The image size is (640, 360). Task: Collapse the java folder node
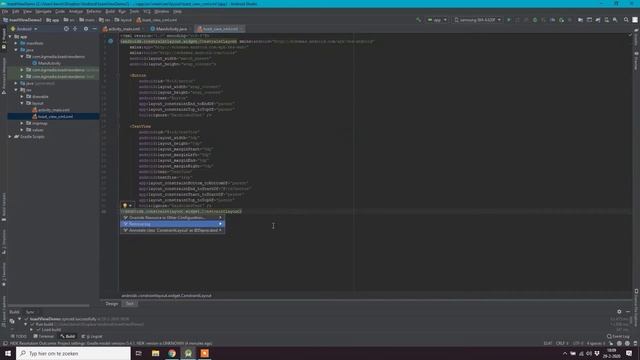16,50
